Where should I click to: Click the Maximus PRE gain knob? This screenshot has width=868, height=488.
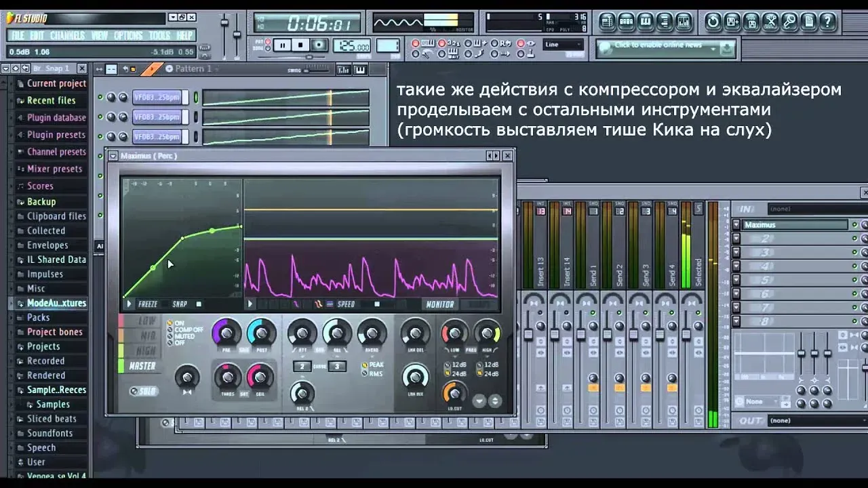tap(226, 333)
